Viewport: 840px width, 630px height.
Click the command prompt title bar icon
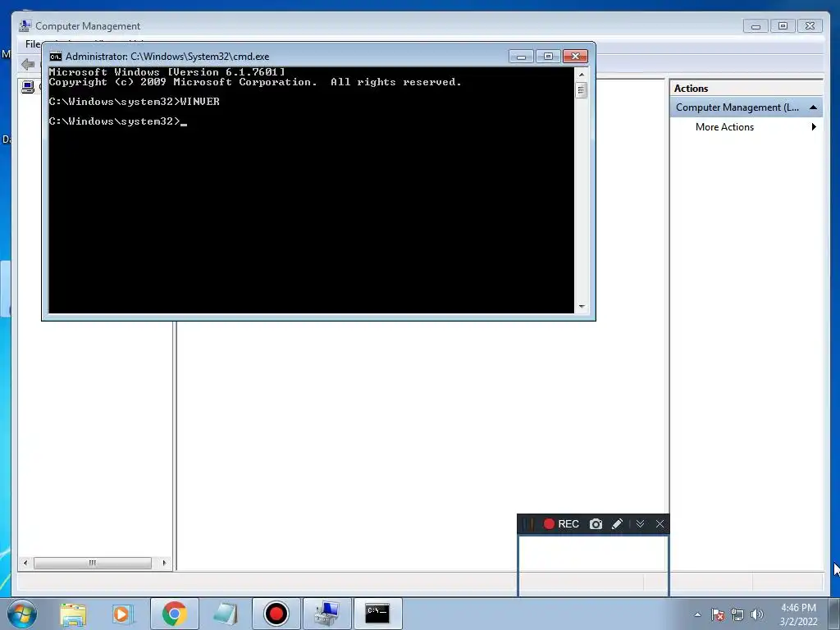pyautogui.click(x=55, y=57)
